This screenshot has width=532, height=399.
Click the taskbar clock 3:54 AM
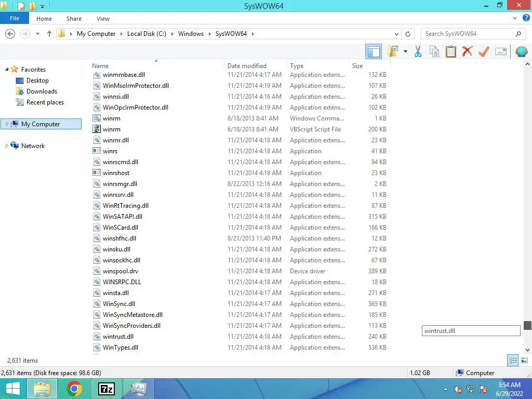pos(509,385)
